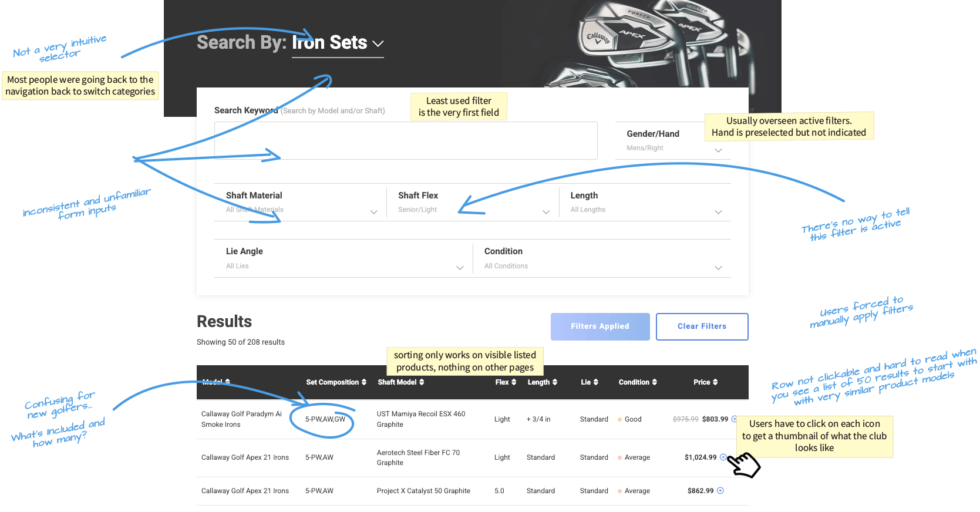Open the Gender/Hand dropdown

tap(673, 141)
